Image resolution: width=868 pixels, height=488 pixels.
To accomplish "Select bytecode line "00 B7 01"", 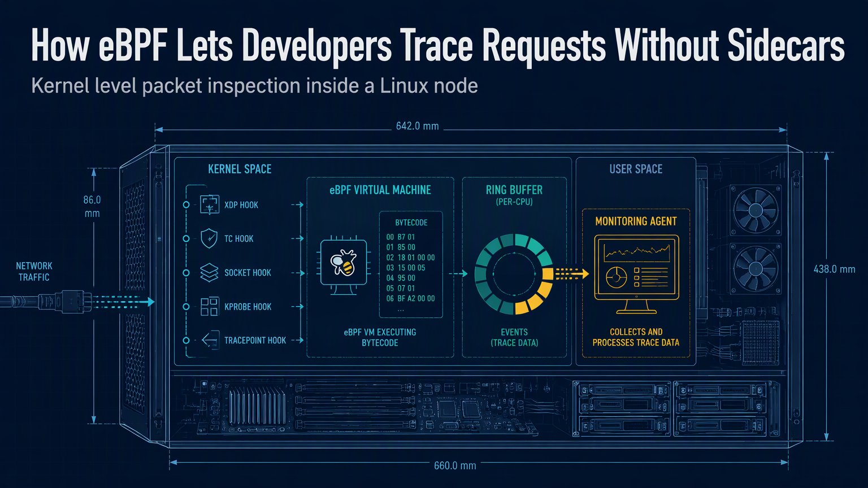I will (x=401, y=237).
